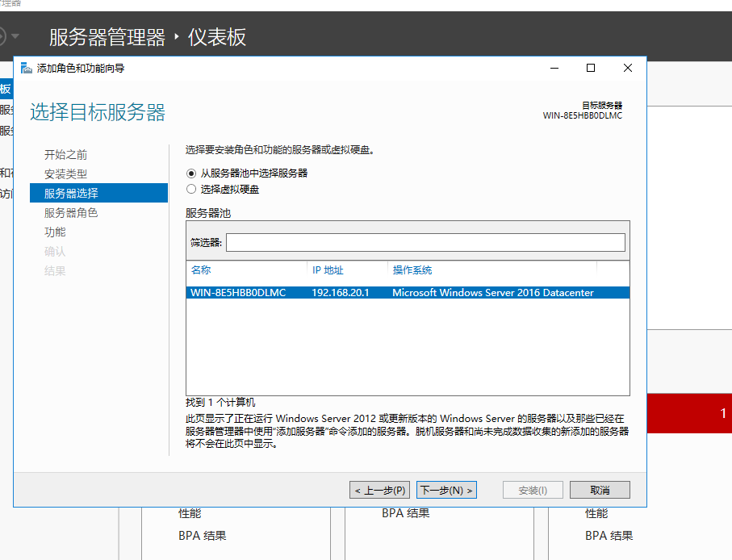Go back with the 上一步(P) button
732x560 pixels.
pyautogui.click(x=379, y=490)
